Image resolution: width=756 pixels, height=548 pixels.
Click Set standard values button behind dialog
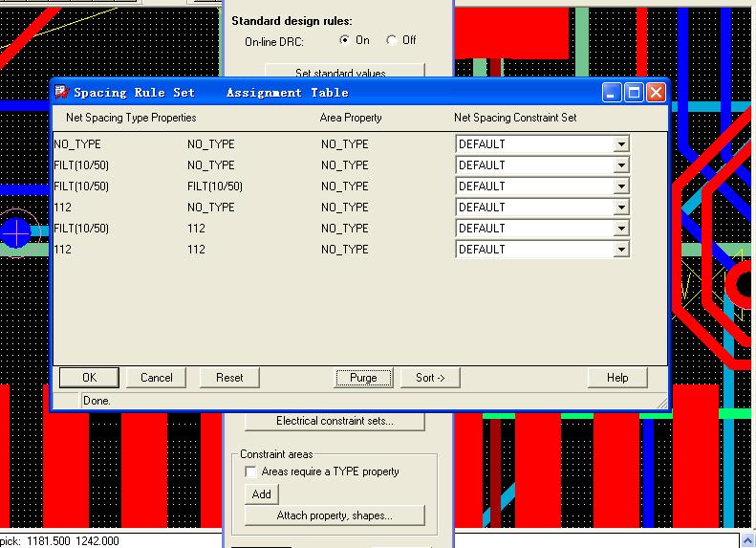click(344, 71)
